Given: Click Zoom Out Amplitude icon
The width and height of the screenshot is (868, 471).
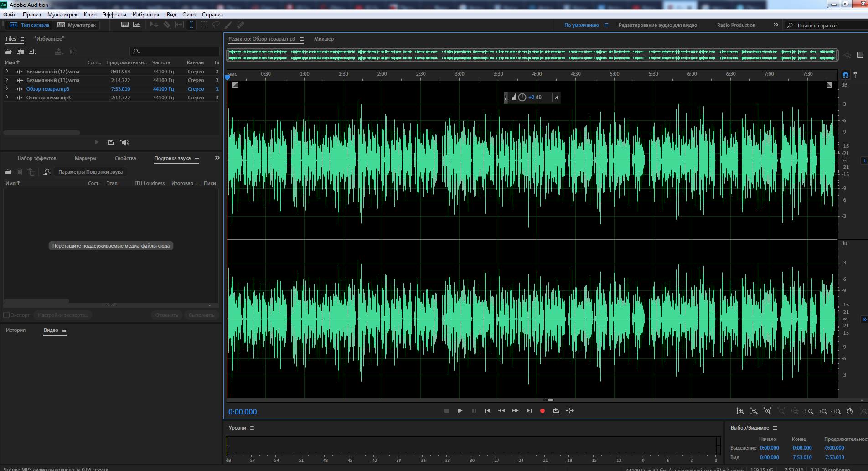Looking at the screenshot, I should pos(754,411).
